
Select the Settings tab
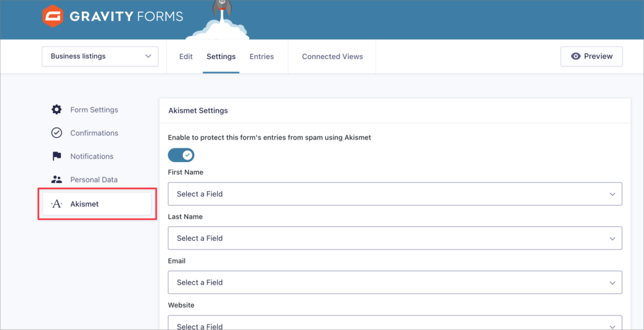pos(221,57)
